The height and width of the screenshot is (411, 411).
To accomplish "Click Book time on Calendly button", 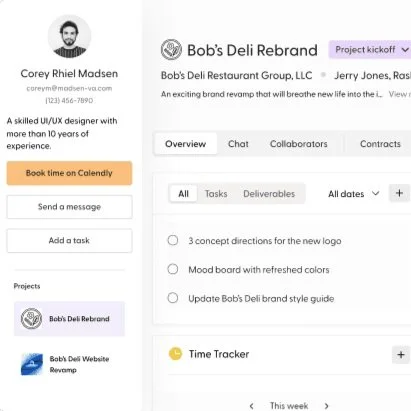I will pyautogui.click(x=69, y=173).
